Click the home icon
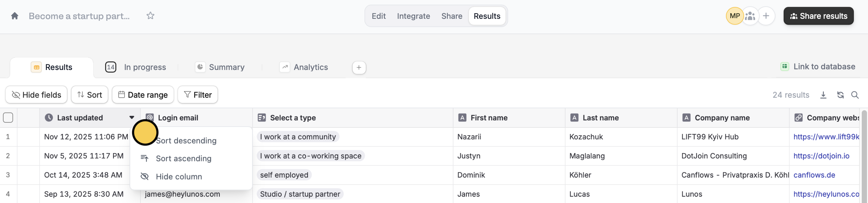This screenshot has width=868, height=203. [14, 16]
